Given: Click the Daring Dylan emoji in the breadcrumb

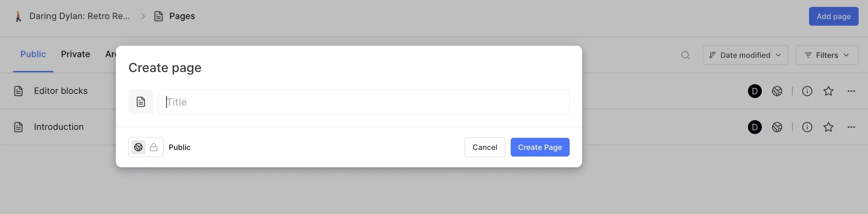Looking at the screenshot, I should click(18, 16).
